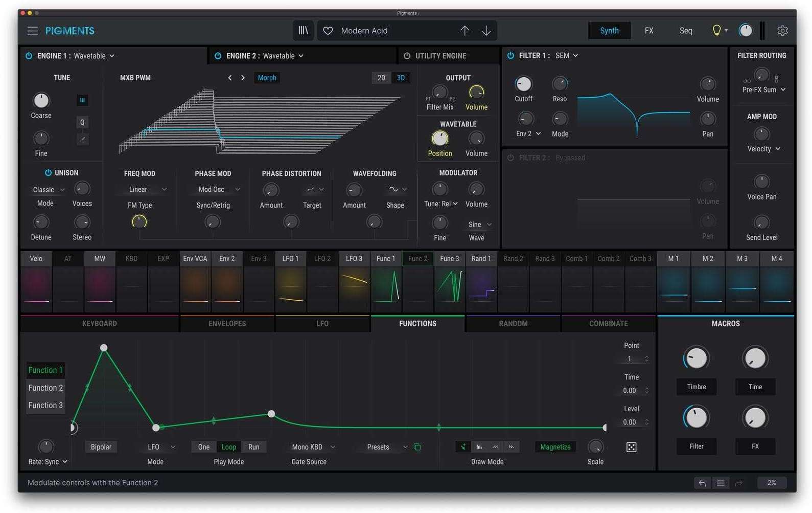Set play mode to One
812x513 pixels.
[x=204, y=447]
